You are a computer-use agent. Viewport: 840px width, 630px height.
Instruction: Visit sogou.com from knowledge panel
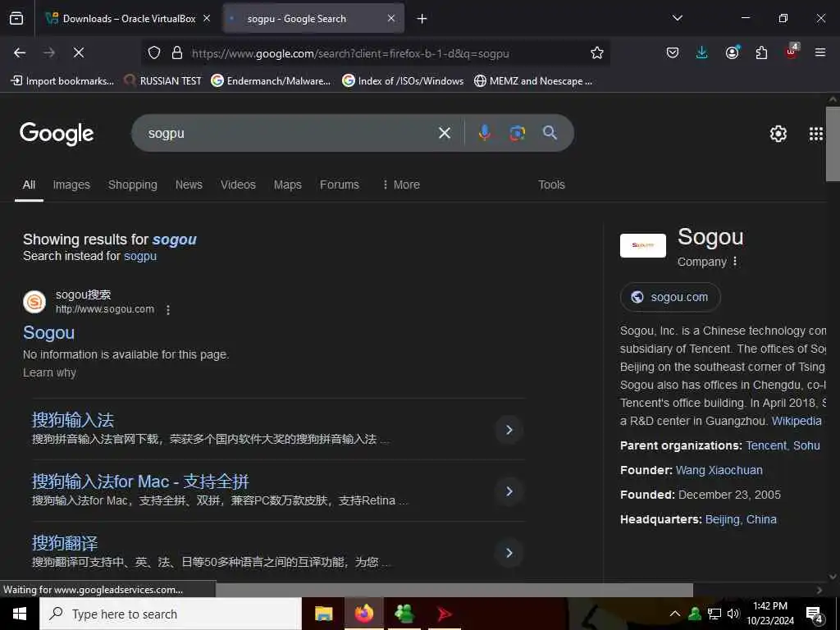(x=670, y=297)
